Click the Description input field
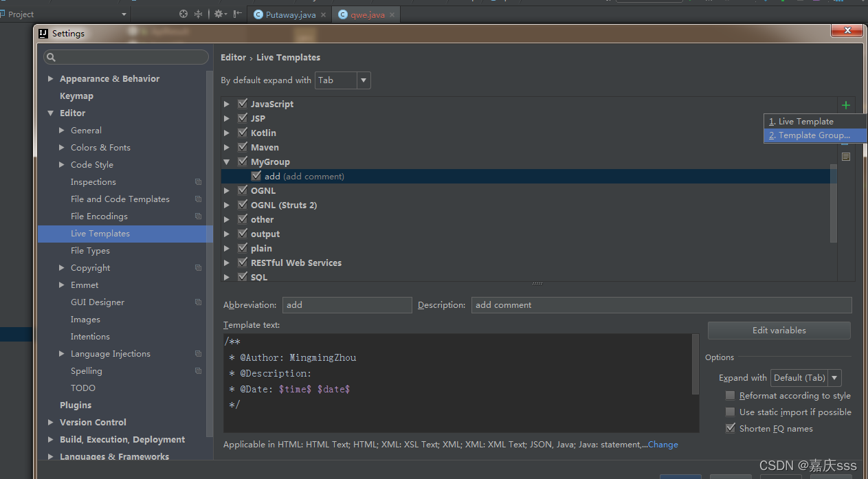868x479 pixels. (661, 305)
